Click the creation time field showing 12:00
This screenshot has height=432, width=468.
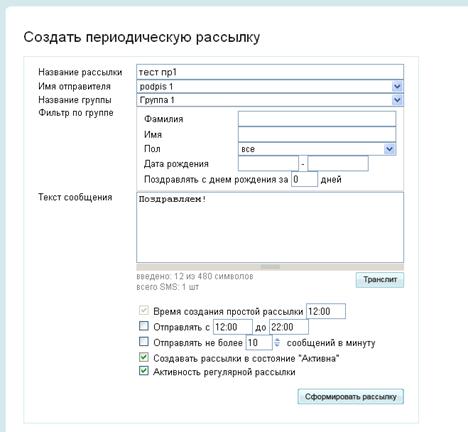[x=326, y=311]
